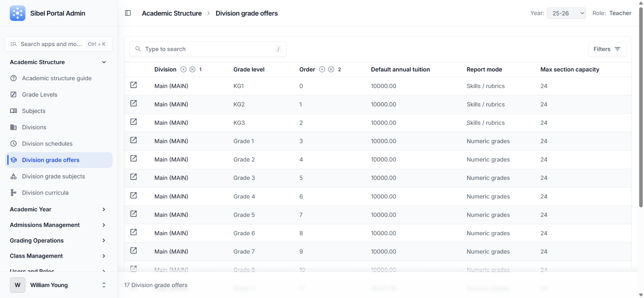Toggle the sidebar collapse control

click(128, 13)
